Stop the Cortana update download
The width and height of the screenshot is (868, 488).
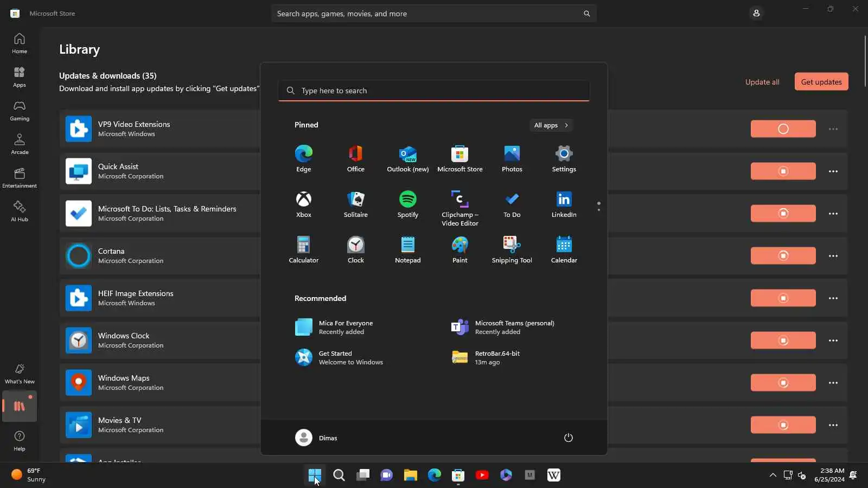(x=783, y=256)
